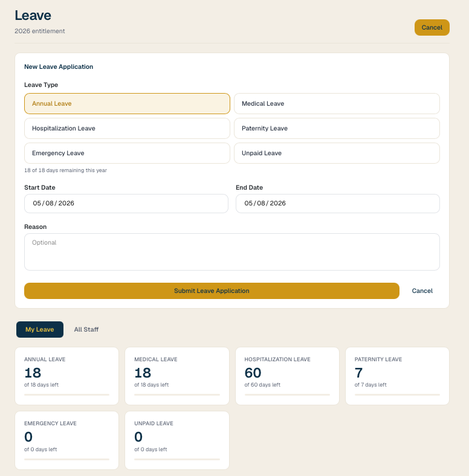The image size is (469, 476).
Task: Click the '2026 entitlement' subtitle
Action: point(40,31)
